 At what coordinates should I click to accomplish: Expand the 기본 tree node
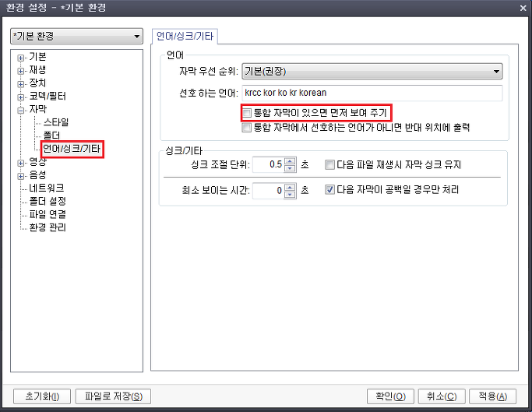point(21,58)
